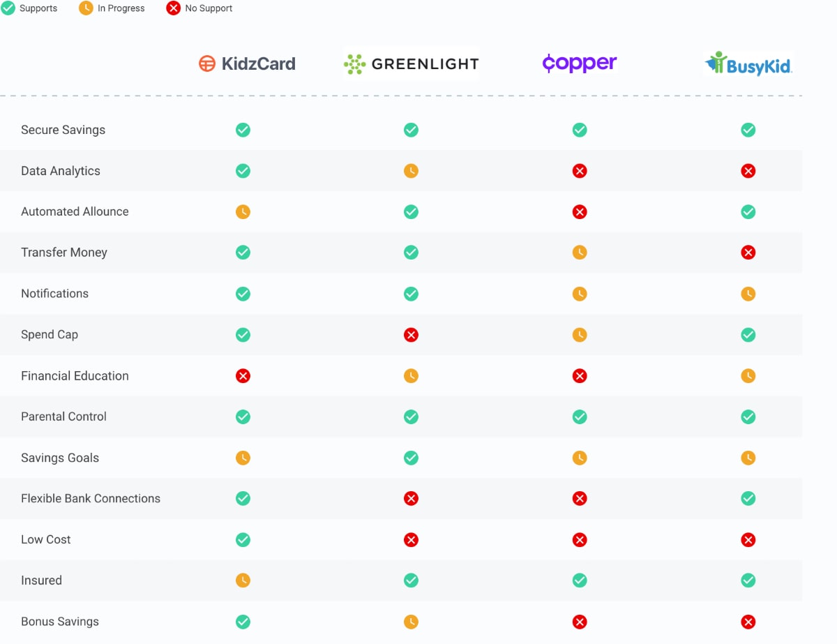Click the "Savings Goals" row label

(60, 458)
